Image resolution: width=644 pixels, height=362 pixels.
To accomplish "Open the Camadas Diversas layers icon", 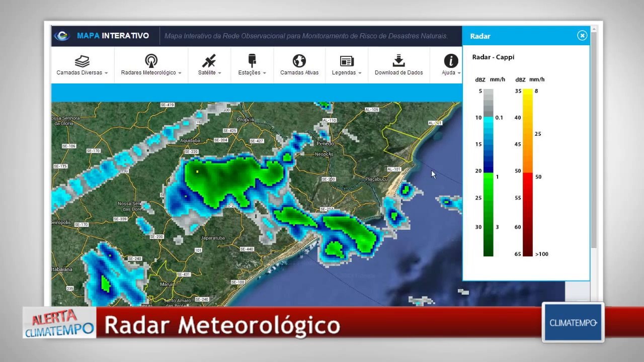I will coord(82,61).
